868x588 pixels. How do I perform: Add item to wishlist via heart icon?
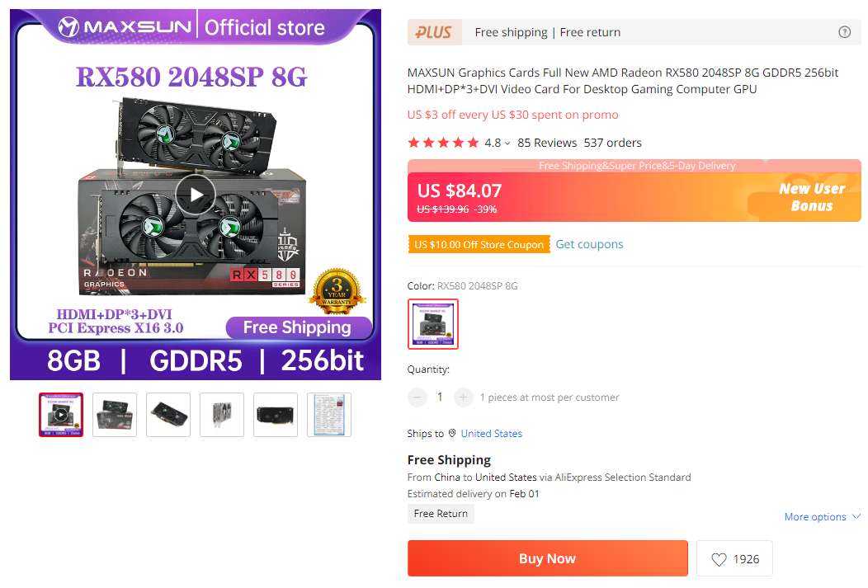(719, 559)
